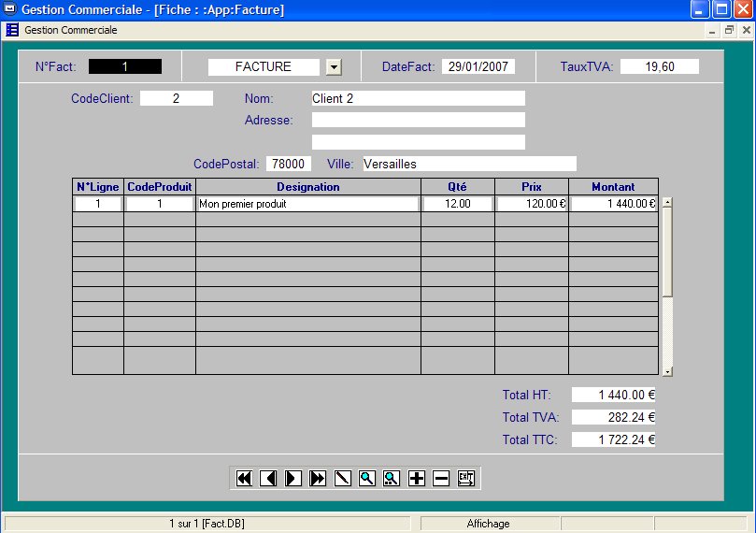Restore the inner form window
The width and height of the screenshot is (756, 533).
[x=729, y=30]
